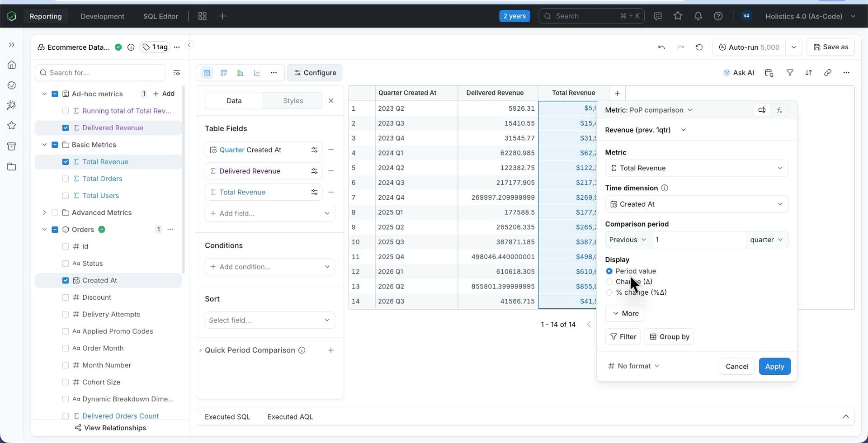This screenshot has width=868, height=443.
Task: Open more visualization types ellipsis
Action: 274,73
